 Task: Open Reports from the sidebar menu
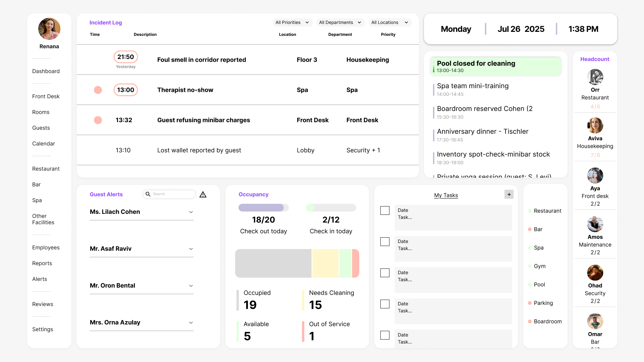click(x=42, y=263)
